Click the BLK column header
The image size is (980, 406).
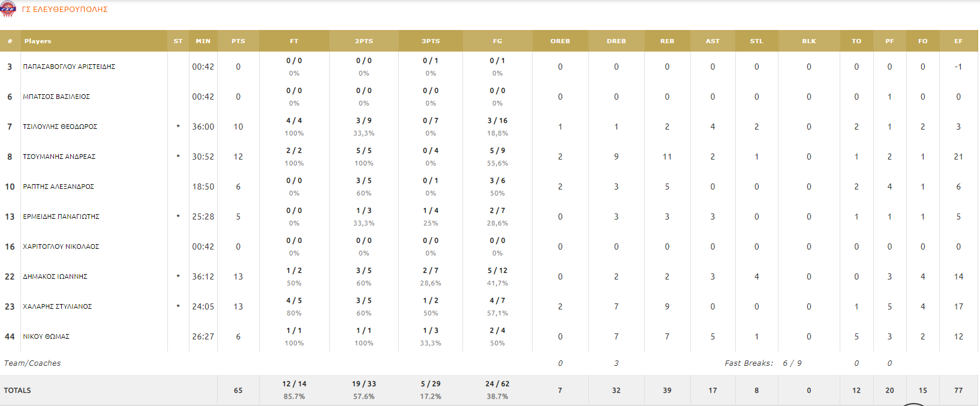coord(809,41)
